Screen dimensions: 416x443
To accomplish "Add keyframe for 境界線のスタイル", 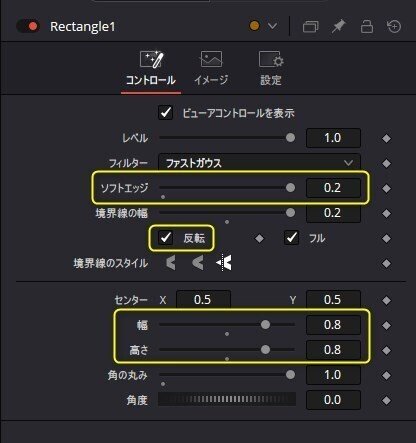I will [x=386, y=263].
